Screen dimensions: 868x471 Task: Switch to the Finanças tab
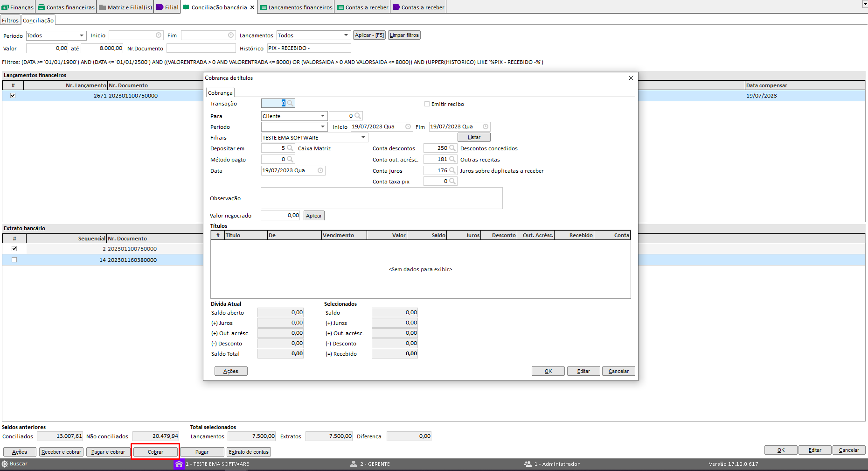[x=18, y=7]
